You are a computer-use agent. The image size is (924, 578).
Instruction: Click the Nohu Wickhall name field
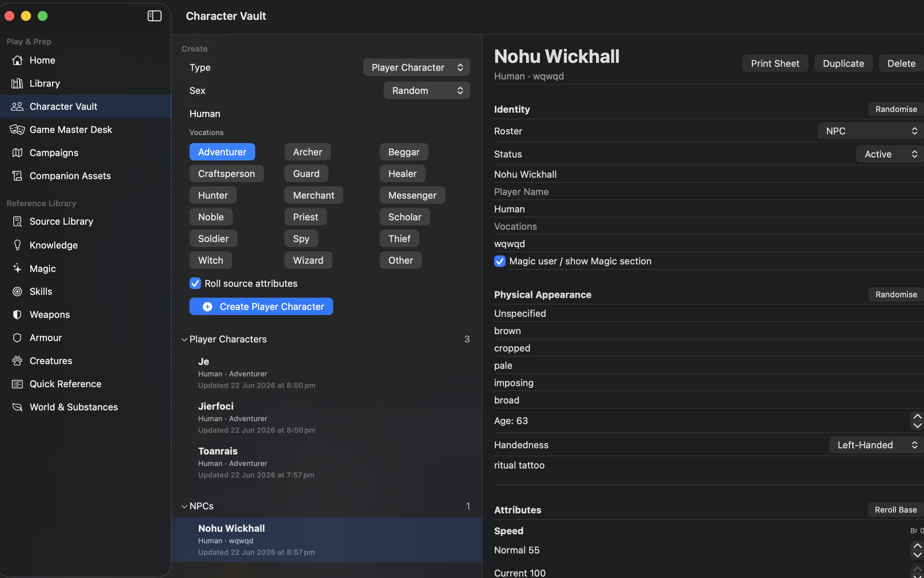709,174
